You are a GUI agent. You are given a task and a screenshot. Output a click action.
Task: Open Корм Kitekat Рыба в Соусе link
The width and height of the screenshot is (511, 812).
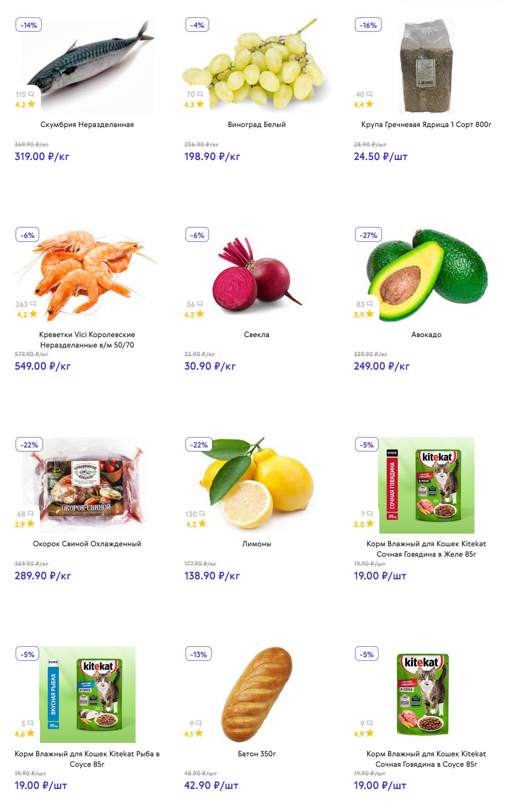pyautogui.click(x=87, y=759)
